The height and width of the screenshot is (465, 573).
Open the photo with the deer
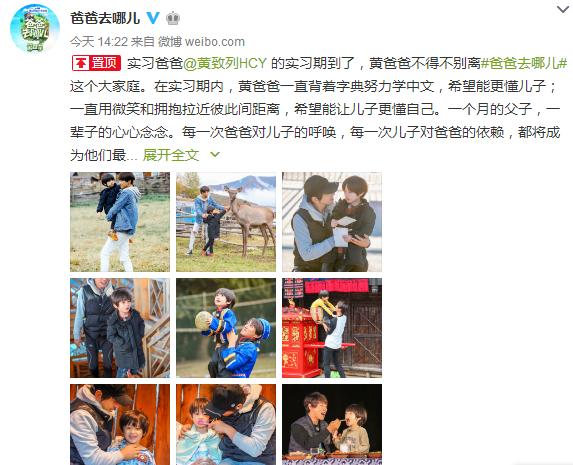[226, 222]
